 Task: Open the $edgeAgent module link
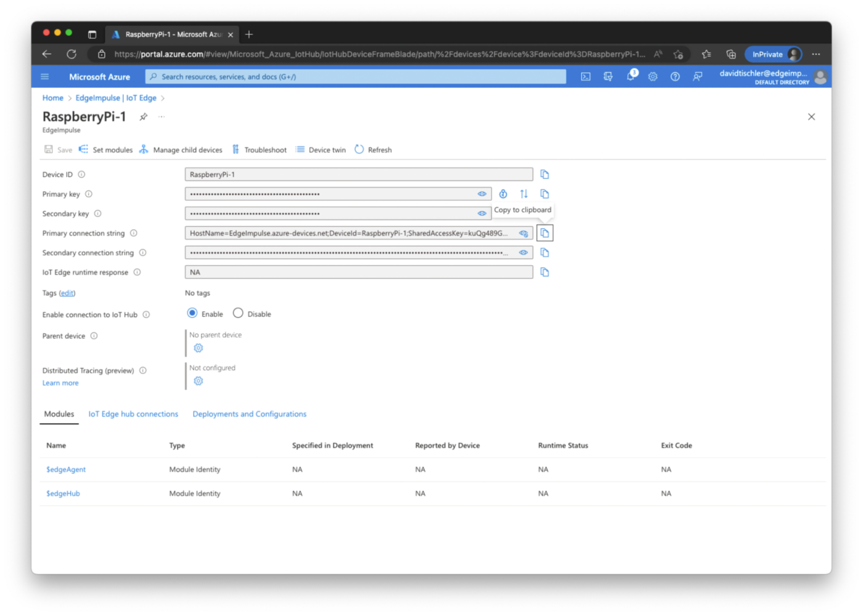click(66, 469)
